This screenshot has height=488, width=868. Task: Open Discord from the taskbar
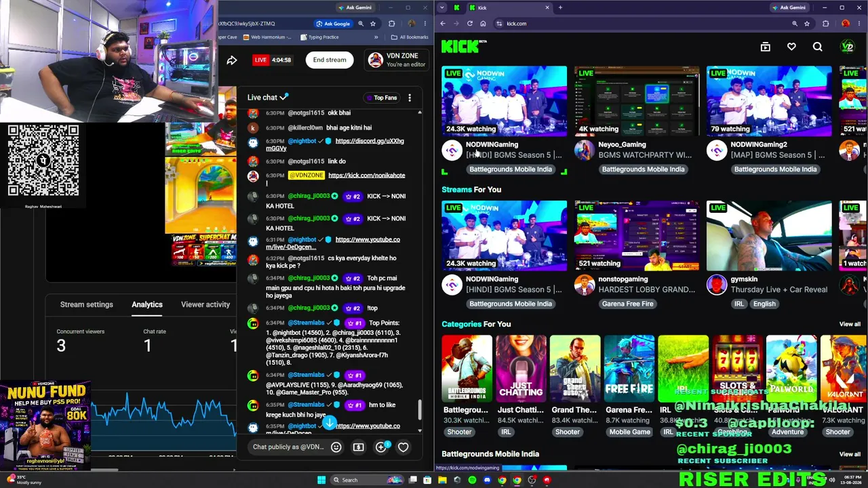coord(487,480)
